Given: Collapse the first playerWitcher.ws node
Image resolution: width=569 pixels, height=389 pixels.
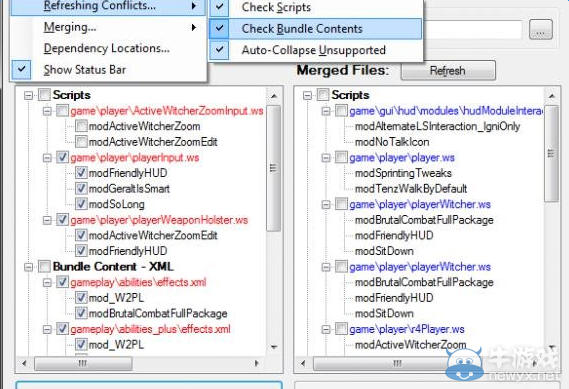Looking at the screenshot, I should point(326,205).
